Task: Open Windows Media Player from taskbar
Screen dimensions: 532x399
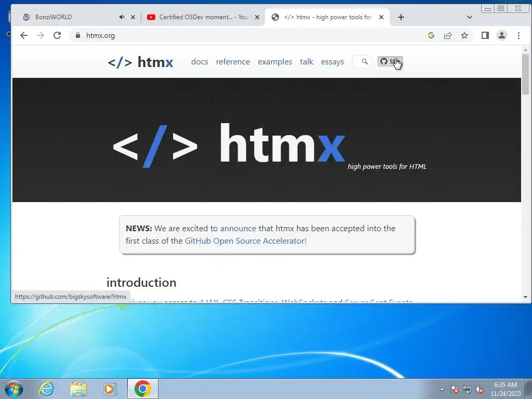Action: point(110,389)
